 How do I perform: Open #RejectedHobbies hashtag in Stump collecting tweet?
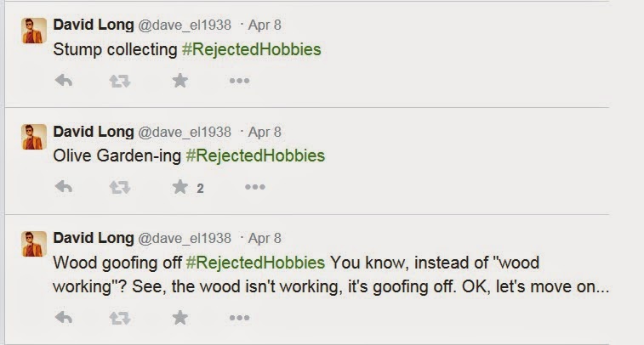pos(252,49)
